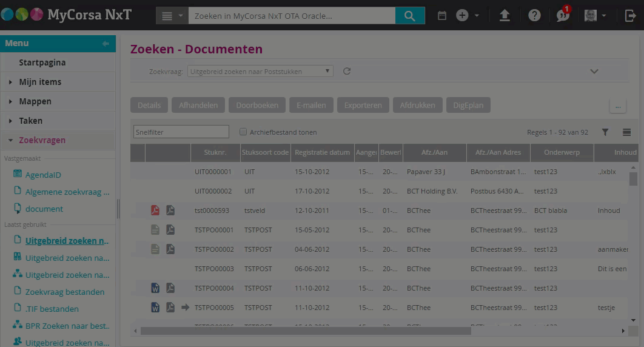The image size is (644, 347).
Task: Click red PDF icon for tst0000593
Action: (x=155, y=211)
